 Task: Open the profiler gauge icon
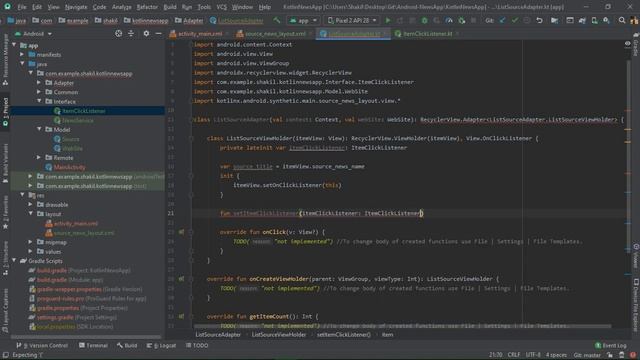(x=449, y=20)
